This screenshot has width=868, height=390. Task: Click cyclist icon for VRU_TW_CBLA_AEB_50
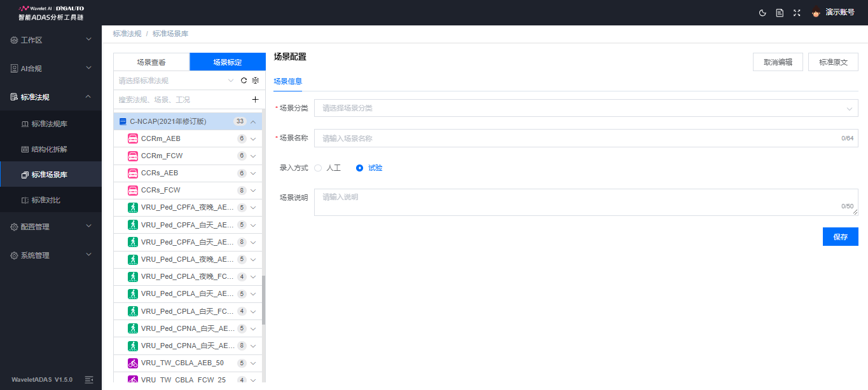[x=133, y=363]
